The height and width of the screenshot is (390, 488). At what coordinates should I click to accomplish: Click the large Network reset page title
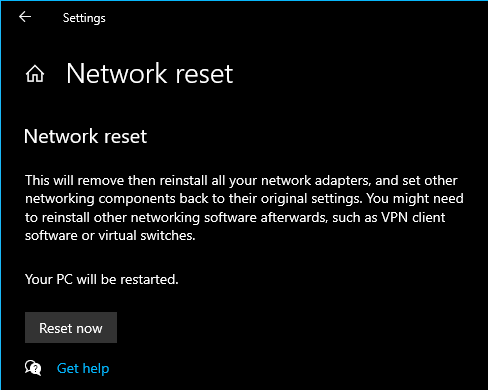(150, 74)
